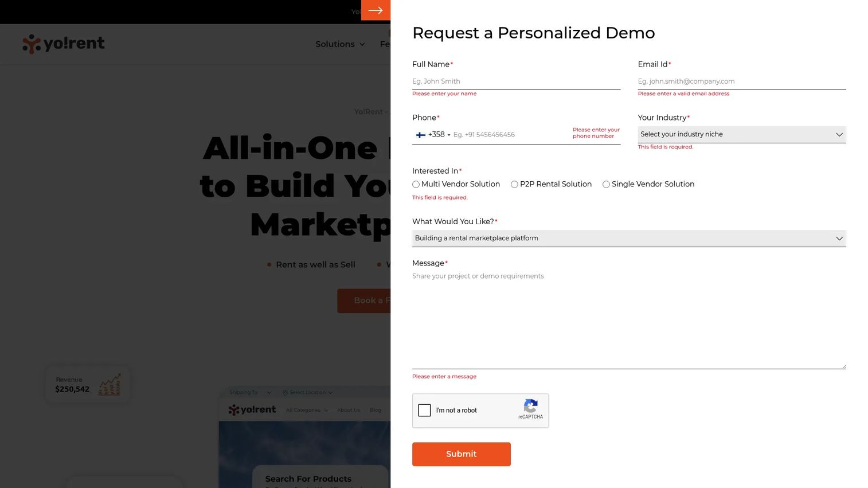Screen dimensions: 868x488
Task: Click the yo!rent logo in the header
Action: (x=64, y=44)
